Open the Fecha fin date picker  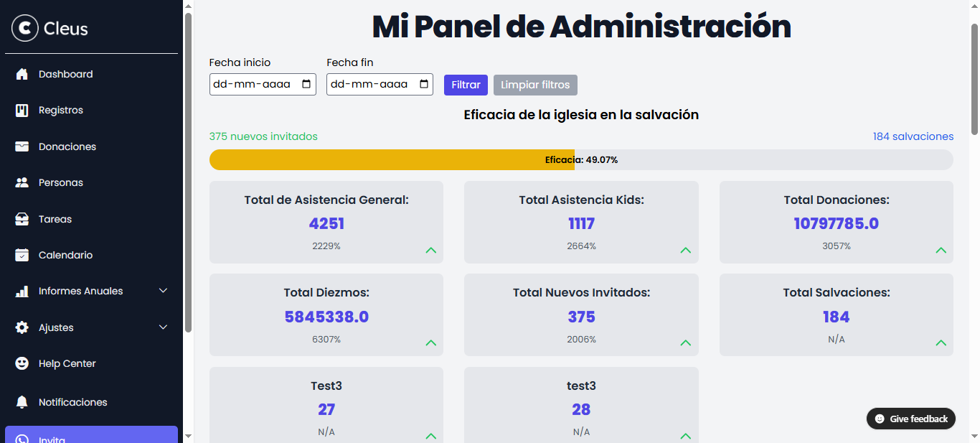click(x=424, y=84)
